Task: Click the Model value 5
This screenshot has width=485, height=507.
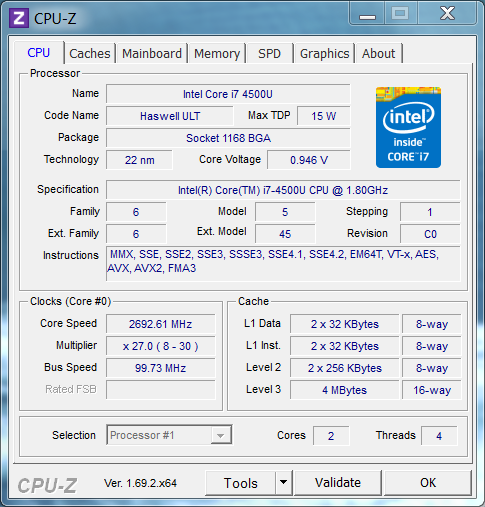Action: click(x=285, y=212)
